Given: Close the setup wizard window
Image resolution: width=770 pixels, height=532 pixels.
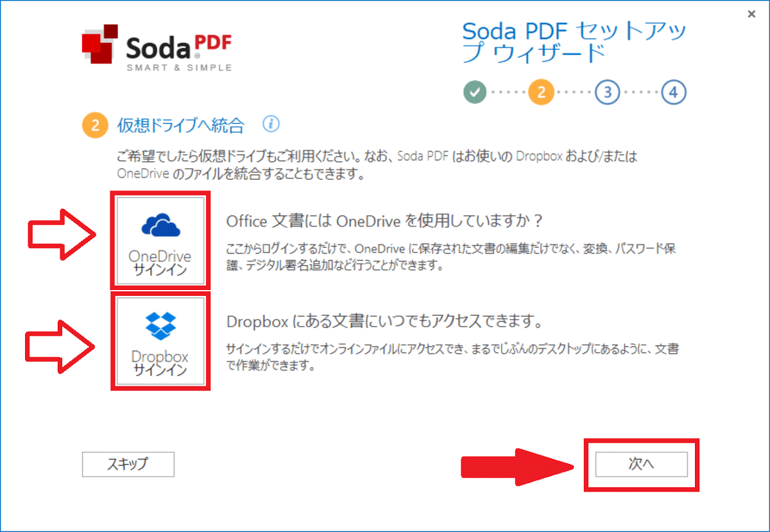Looking at the screenshot, I should pos(752,14).
